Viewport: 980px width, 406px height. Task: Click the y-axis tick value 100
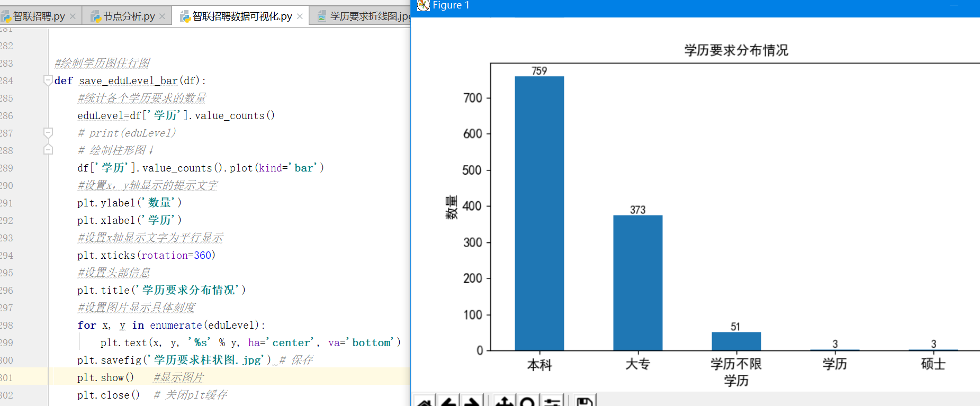point(473,315)
